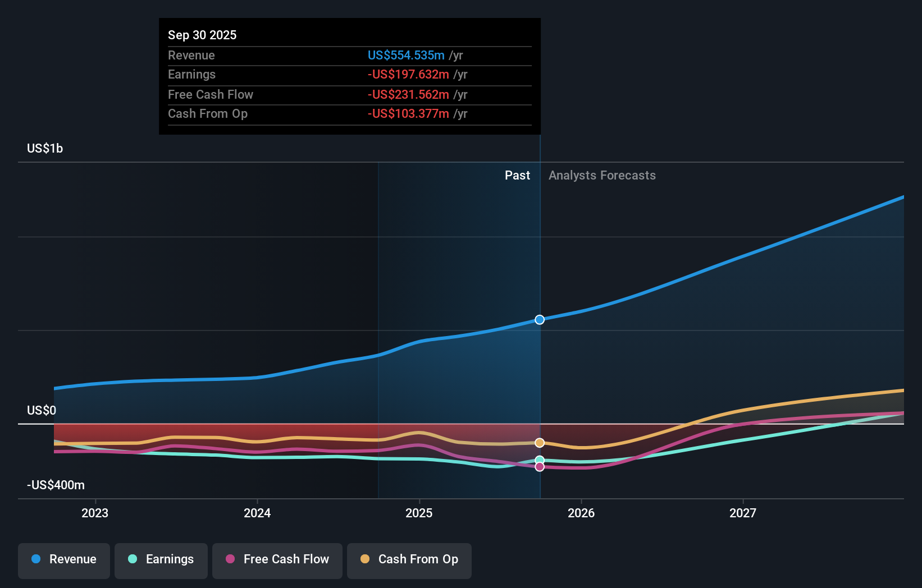This screenshot has width=922, height=588.
Task: Click the -US$197.632m Earnings value in tooltip
Action: tap(408, 74)
